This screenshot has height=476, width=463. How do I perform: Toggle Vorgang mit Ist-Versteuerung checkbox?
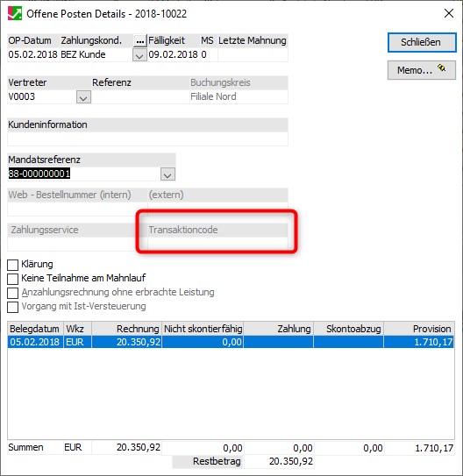(x=13, y=307)
